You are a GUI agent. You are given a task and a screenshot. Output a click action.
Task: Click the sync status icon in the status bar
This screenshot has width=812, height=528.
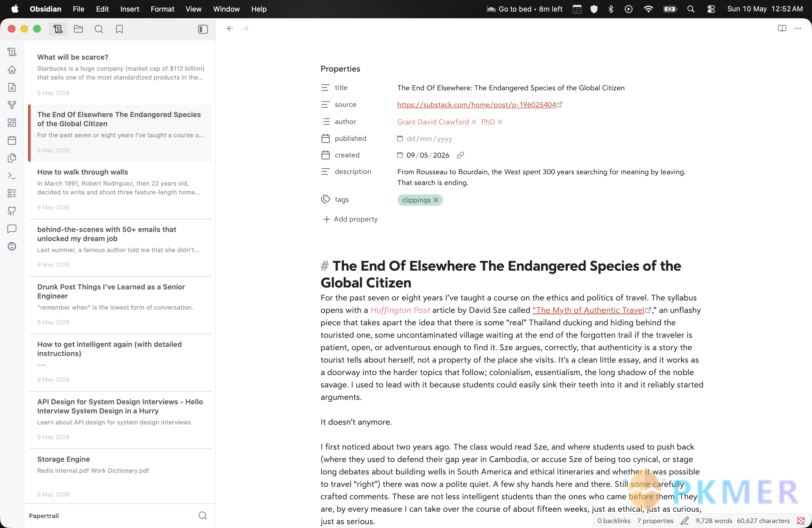point(801,521)
